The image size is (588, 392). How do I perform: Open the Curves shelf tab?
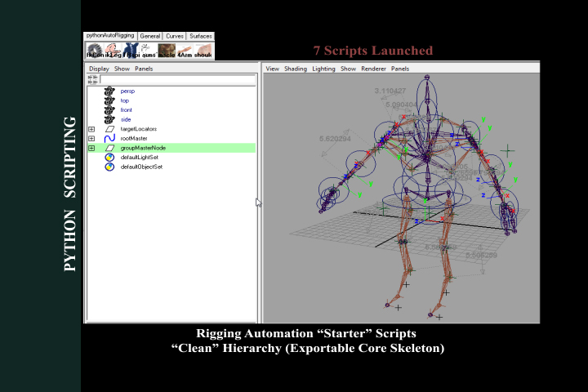coord(175,36)
